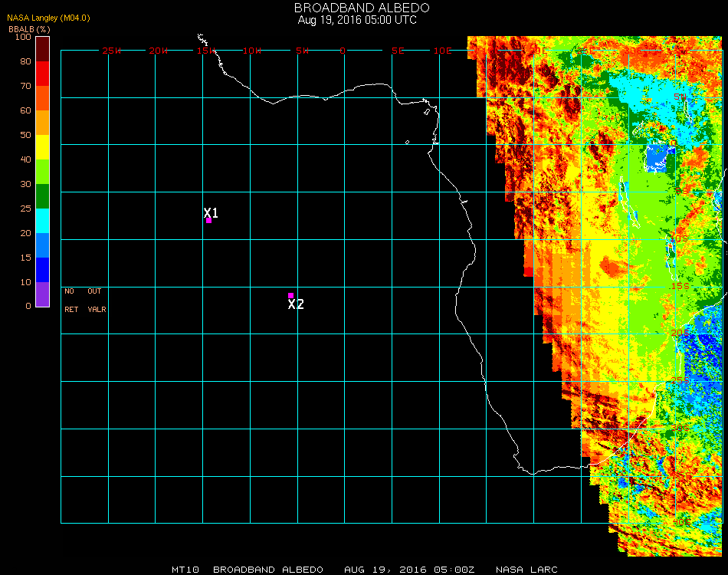Pick the purple 0-10% color band

click(42, 294)
